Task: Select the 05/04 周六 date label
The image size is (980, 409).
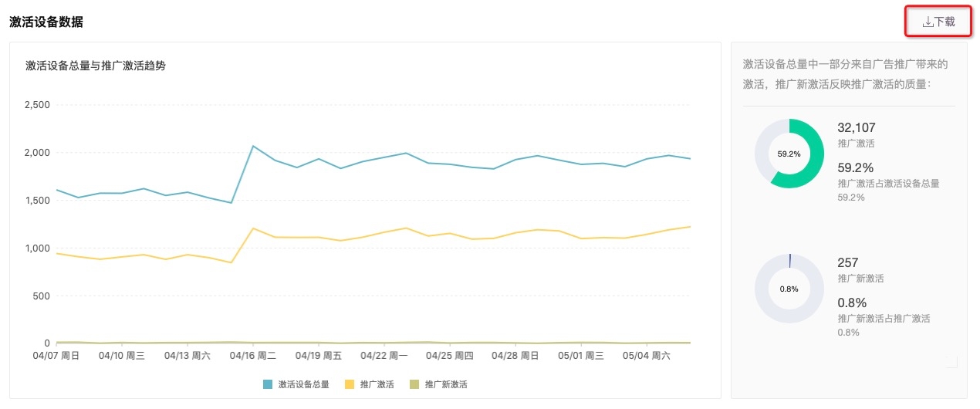Action: tap(645, 357)
